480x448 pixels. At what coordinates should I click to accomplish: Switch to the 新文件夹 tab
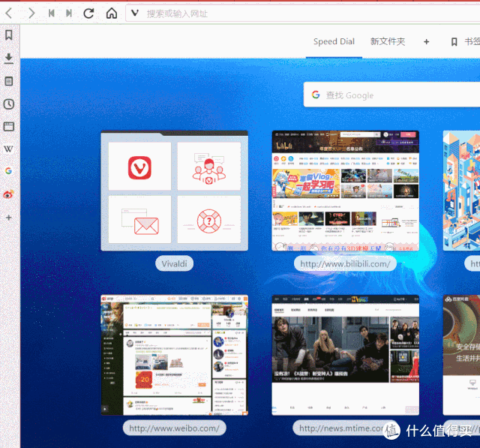click(x=388, y=41)
